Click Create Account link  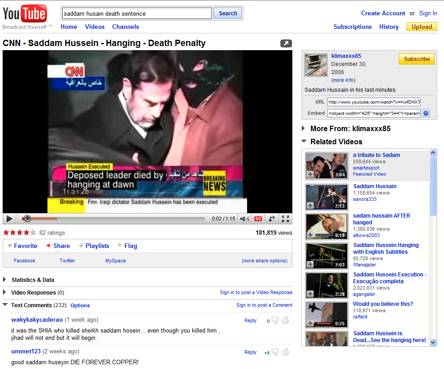coord(383,13)
